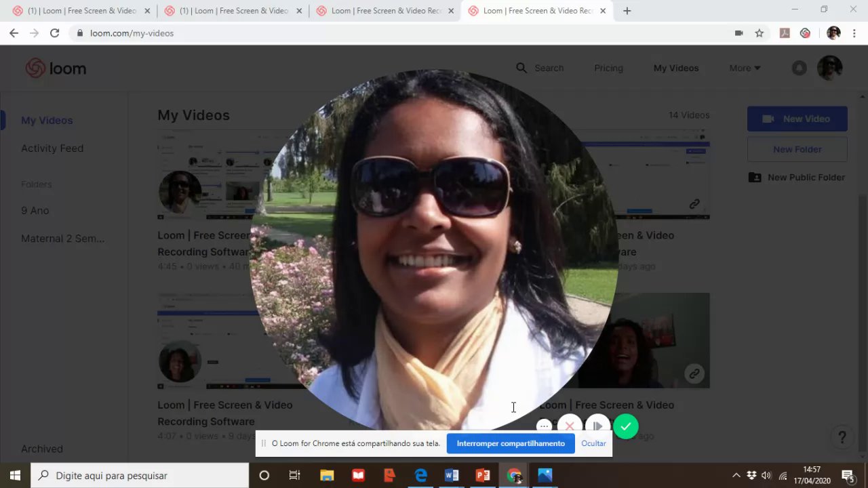868x488 pixels.
Task: Go to Pricing in top navigation
Action: pyautogui.click(x=608, y=68)
